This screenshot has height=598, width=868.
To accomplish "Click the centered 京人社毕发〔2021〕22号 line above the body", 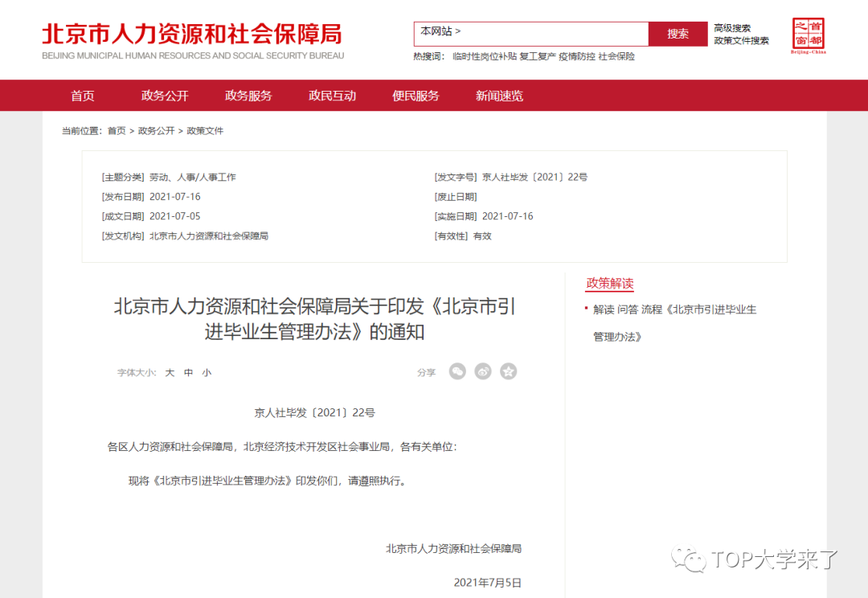I will 314,412.
